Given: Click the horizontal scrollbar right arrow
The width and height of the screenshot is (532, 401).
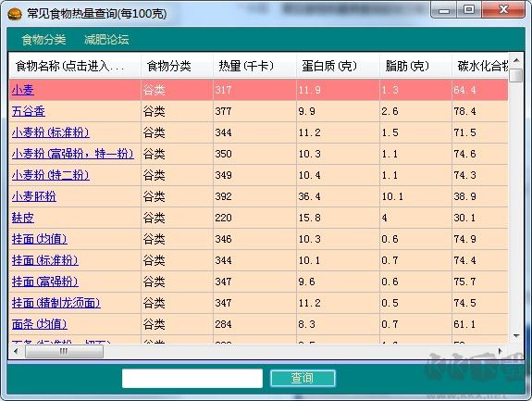Looking at the screenshot, I should click(x=501, y=351).
